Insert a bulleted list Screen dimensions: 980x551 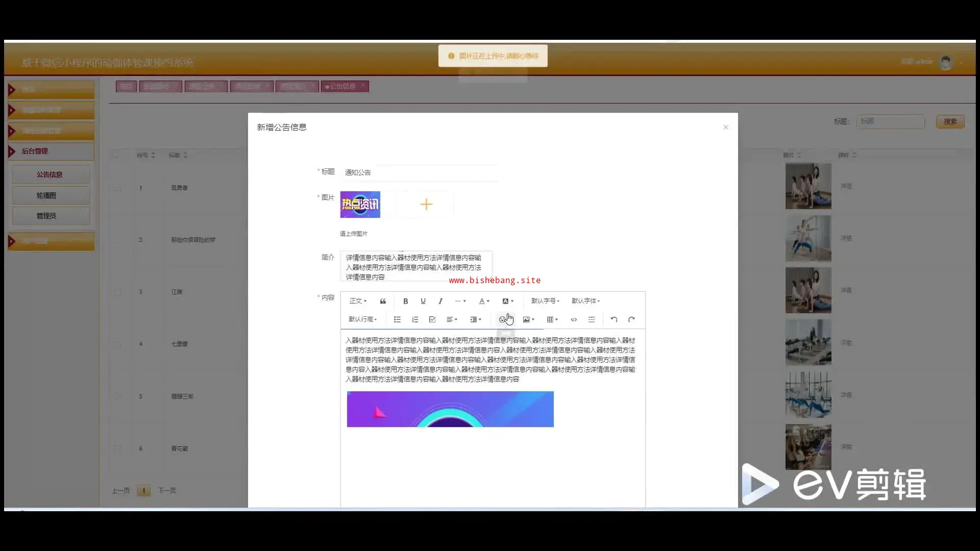point(397,319)
